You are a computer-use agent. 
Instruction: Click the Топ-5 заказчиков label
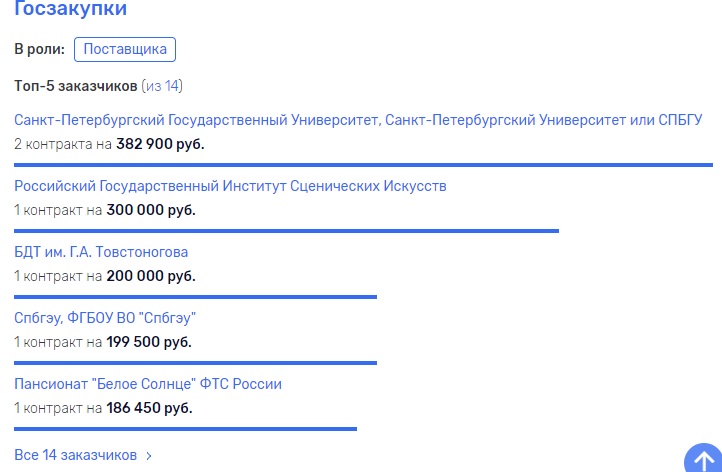(x=76, y=86)
